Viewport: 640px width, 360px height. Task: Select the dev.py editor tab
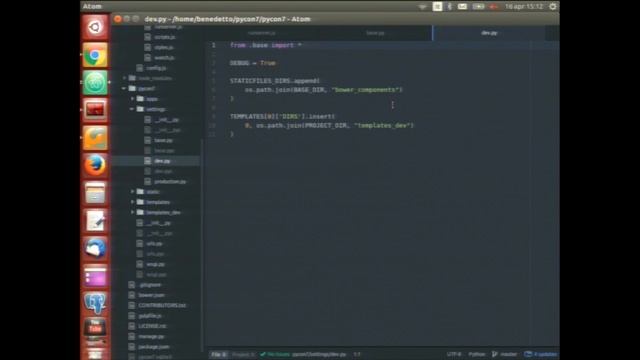point(489,33)
